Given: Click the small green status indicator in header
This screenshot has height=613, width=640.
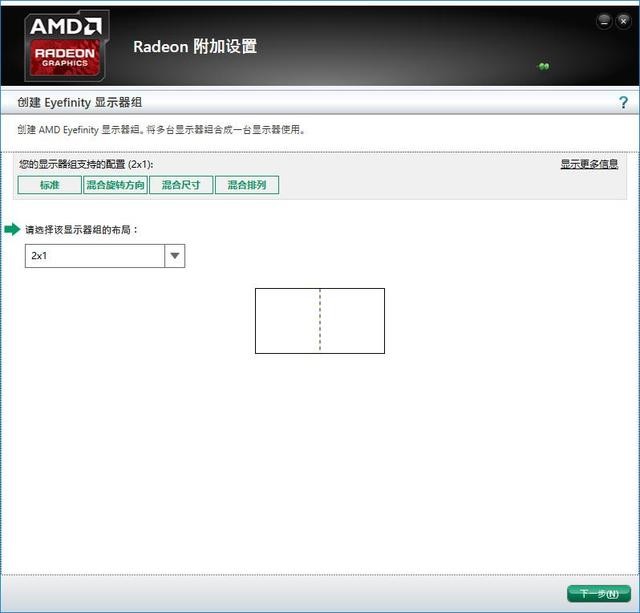Looking at the screenshot, I should click(x=544, y=66).
